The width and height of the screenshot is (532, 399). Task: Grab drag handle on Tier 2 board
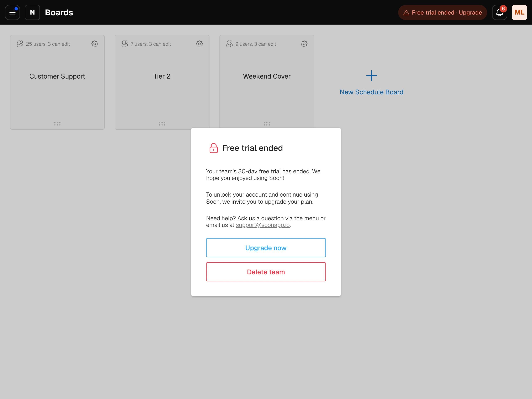[x=162, y=124]
